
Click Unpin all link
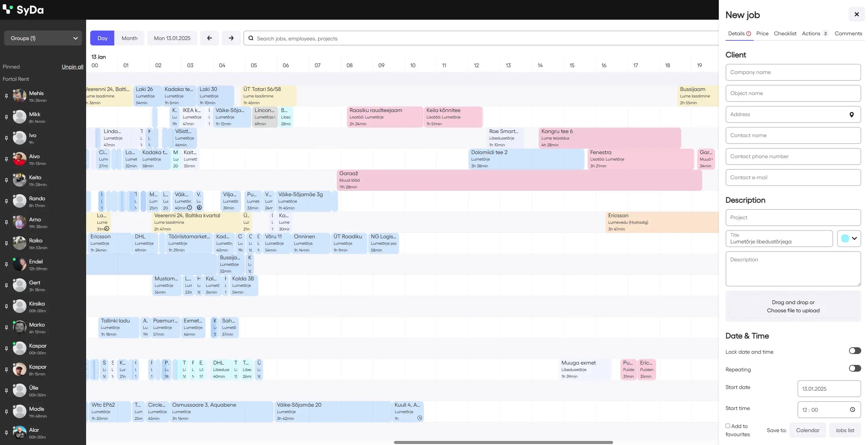point(73,67)
